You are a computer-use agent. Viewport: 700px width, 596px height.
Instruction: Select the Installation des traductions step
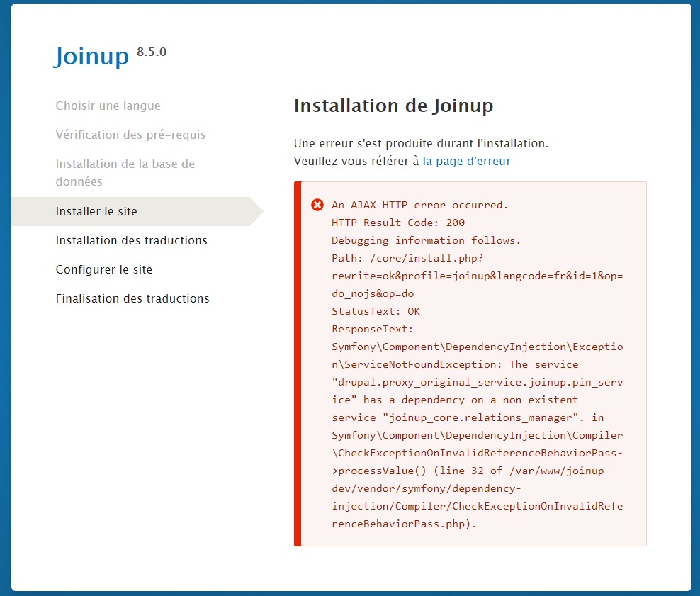[131, 240]
